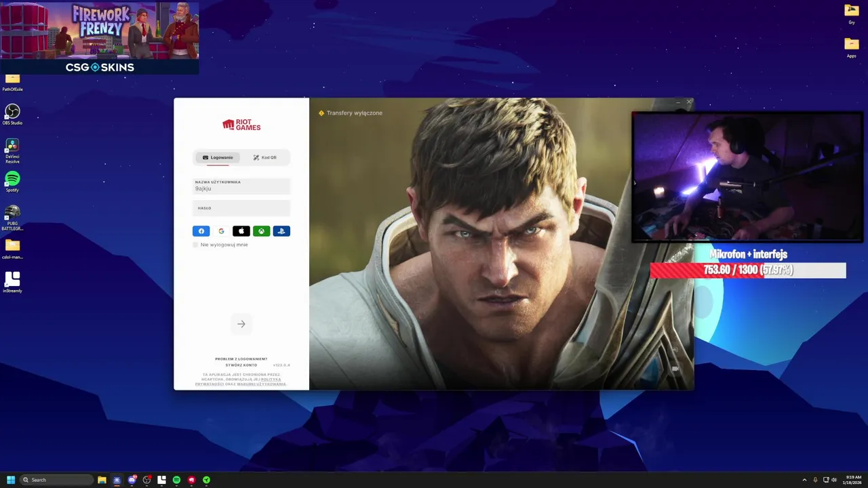Check the 'Nie wylogowuj mnie' checkbox
868x488 pixels.
pyautogui.click(x=196, y=245)
